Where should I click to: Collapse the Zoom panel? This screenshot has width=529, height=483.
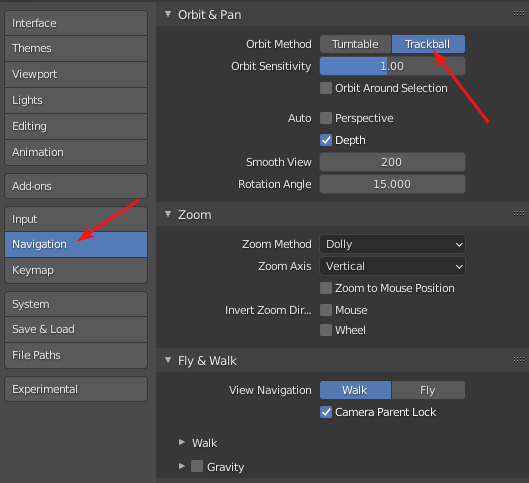168,214
